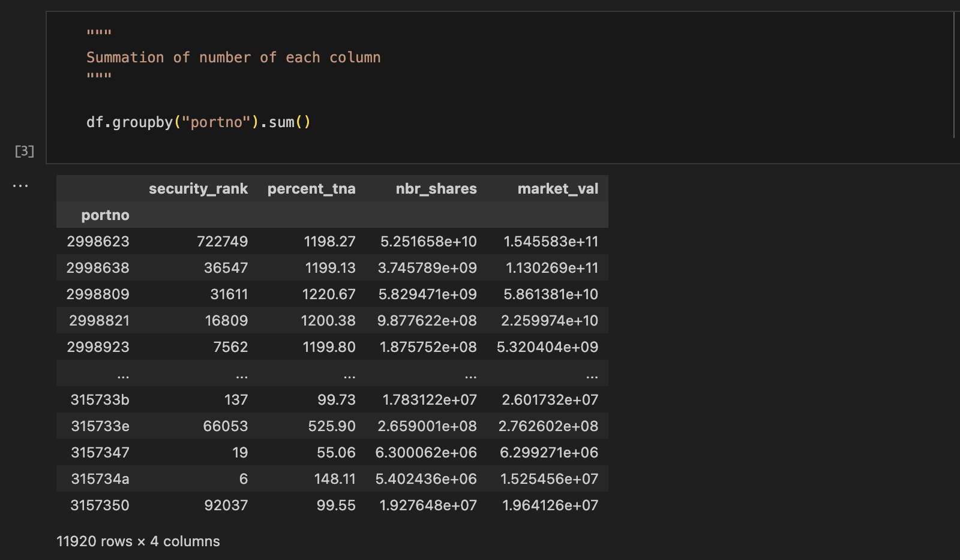
Task: Click security_rank cell 92037
Action: [226, 505]
